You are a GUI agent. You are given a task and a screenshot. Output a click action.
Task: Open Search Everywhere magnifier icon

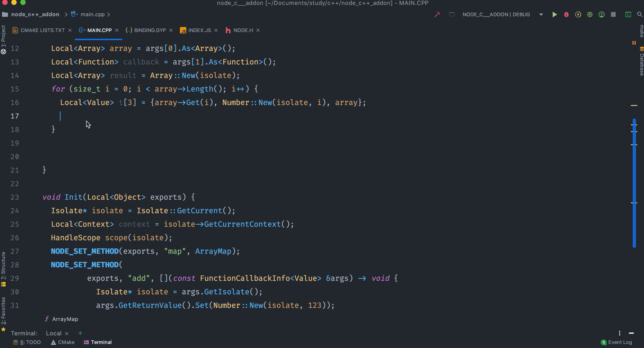pyautogui.click(x=639, y=14)
